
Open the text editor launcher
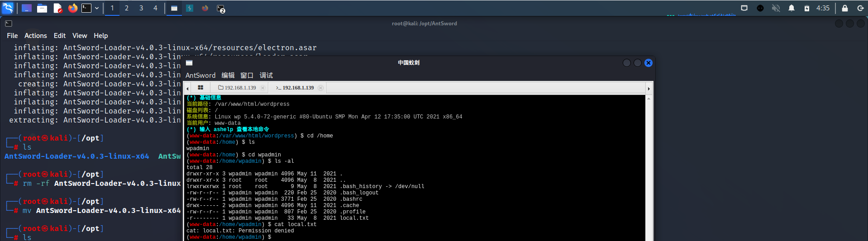pos(57,8)
